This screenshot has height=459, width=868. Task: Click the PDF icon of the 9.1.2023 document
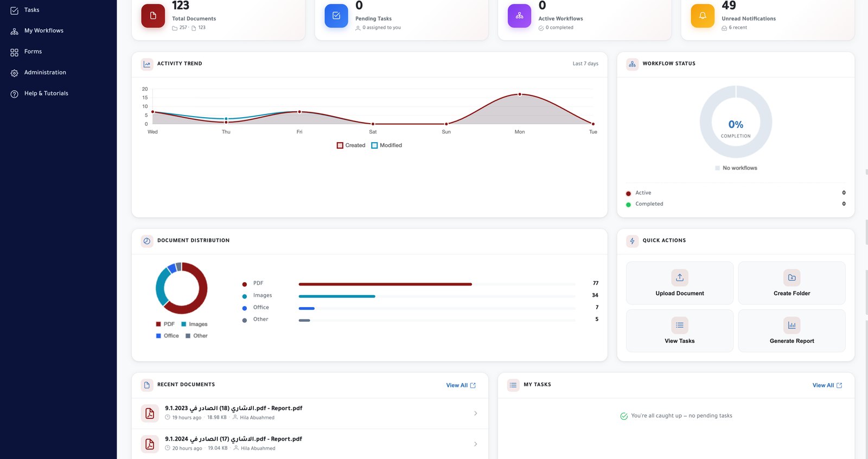point(150,413)
